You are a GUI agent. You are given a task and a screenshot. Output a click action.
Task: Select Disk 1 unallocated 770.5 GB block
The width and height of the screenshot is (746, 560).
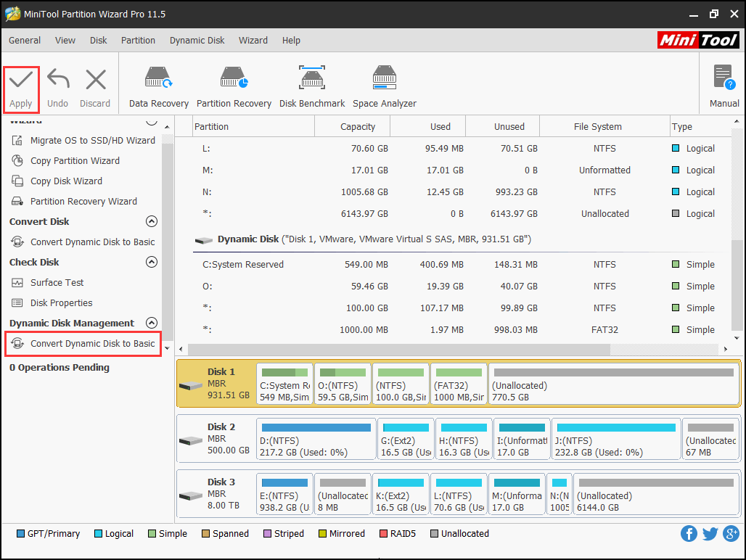pyautogui.click(x=614, y=384)
